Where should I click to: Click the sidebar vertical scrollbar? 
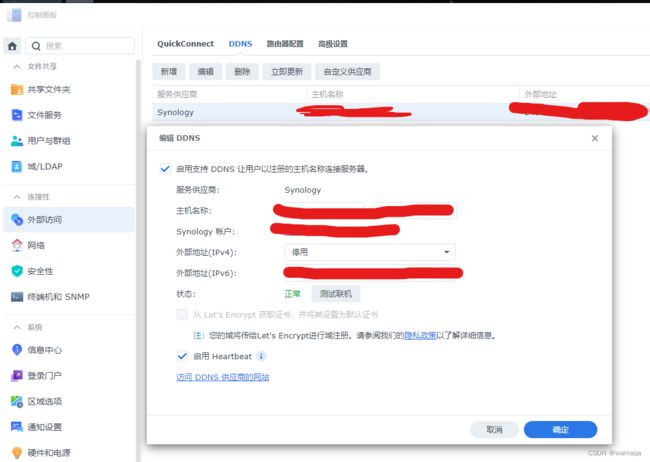[x=138, y=260]
